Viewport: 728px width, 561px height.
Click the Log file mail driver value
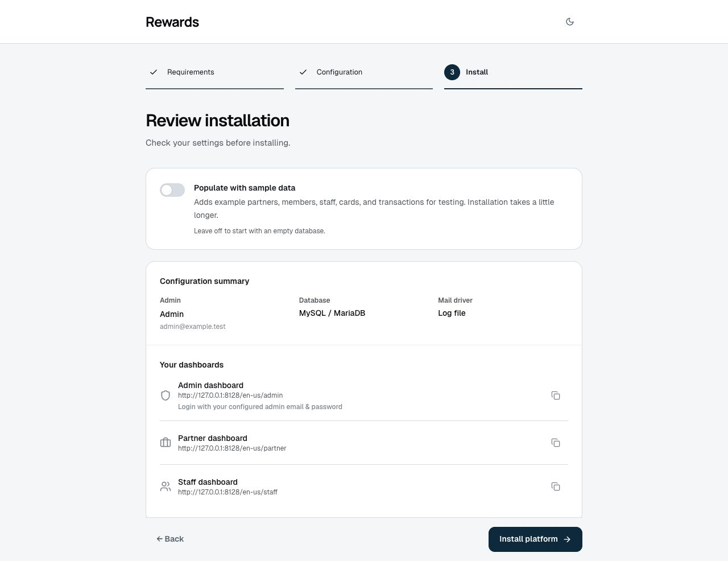tap(452, 313)
